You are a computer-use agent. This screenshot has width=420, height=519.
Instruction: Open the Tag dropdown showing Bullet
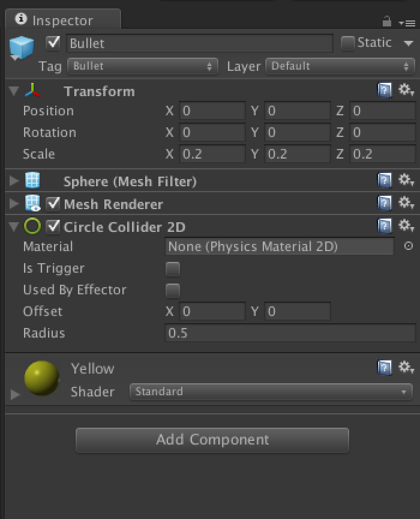pyautogui.click(x=143, y=66)
